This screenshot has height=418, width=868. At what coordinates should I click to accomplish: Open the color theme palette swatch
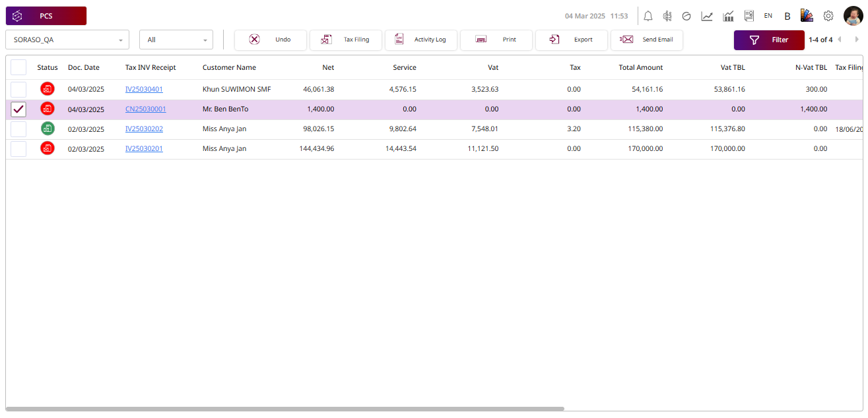tap(807, 16)
